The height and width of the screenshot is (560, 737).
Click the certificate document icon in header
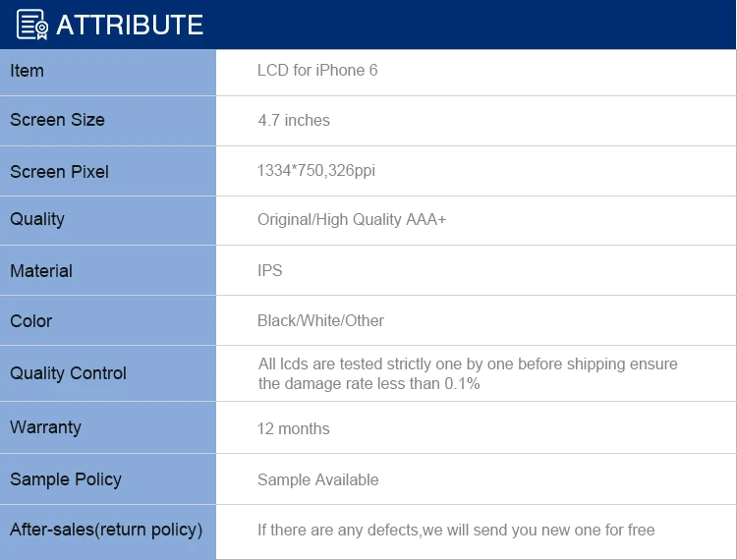(x=32, y=25)
